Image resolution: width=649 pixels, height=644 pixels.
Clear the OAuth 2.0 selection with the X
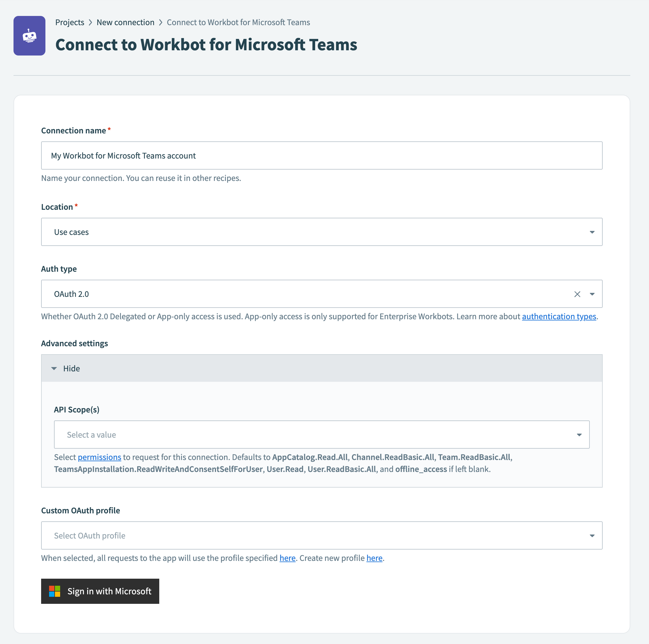577,294
